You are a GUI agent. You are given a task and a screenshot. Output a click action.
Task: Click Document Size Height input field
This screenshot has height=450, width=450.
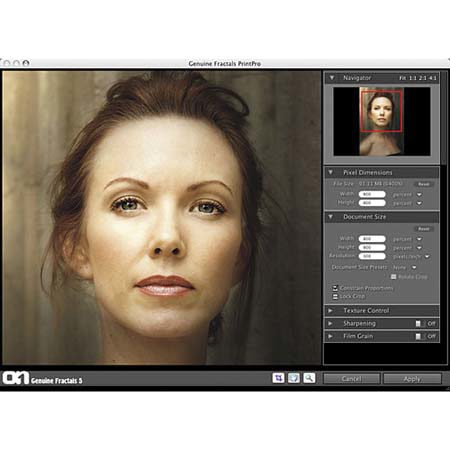372,248
